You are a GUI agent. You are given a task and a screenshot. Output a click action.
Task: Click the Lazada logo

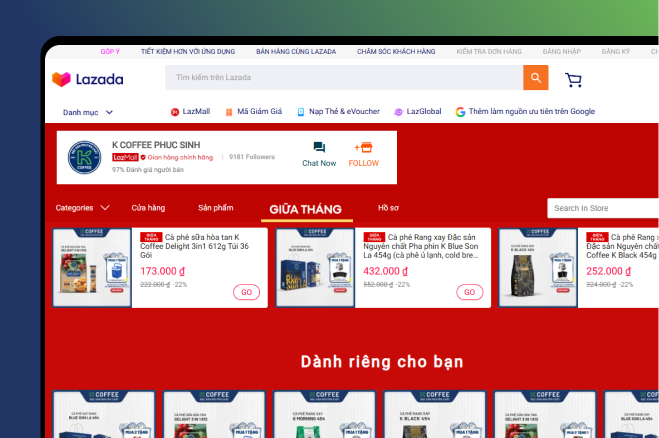[x=87, y=79]
